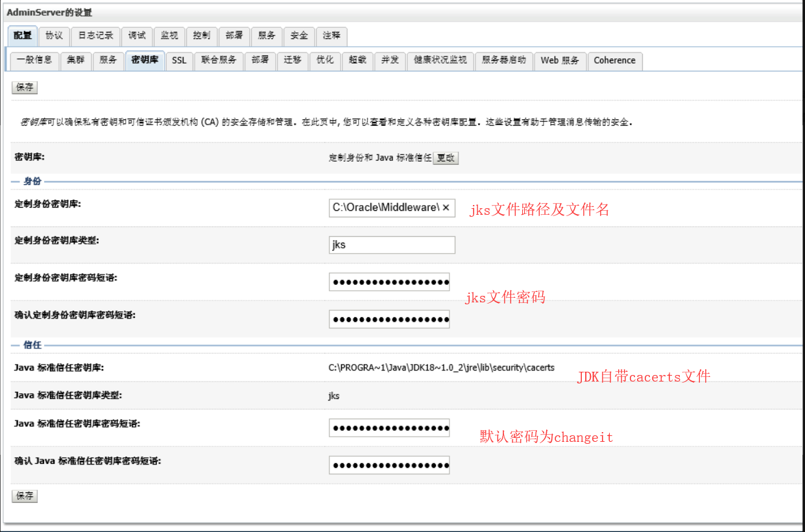Viewport: 805px width, 532px height.
Task: Open the 集群 sub-tab
Action: pyautogui.click(x=76, y=60)
